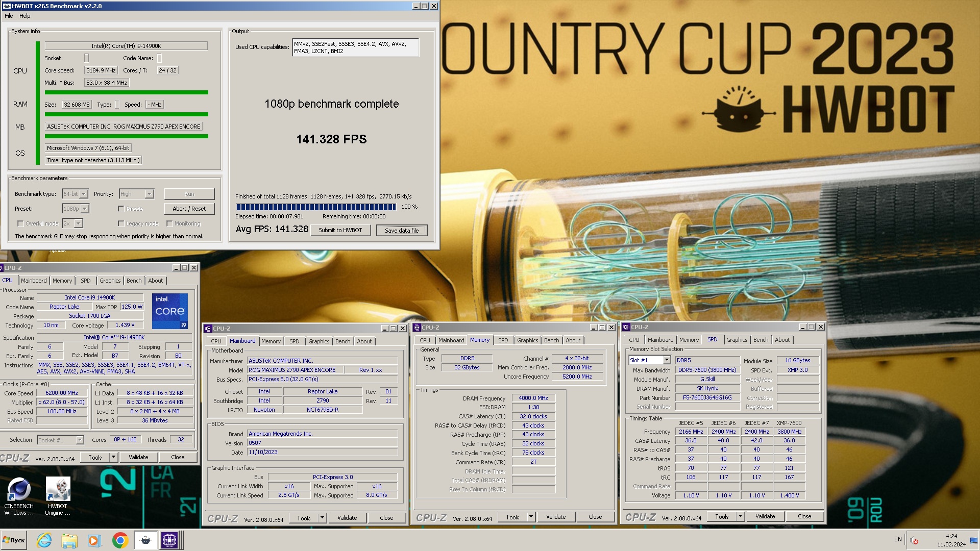Click the Intel Core i9 logo in CPU-Z
The image size is (980, 551).
point(170,311)
